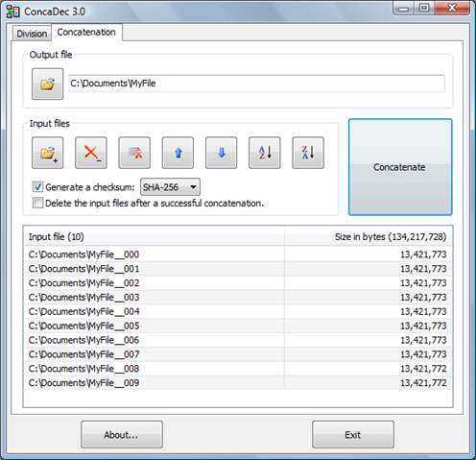This screenshot has height=460, width=476.
Task: Select row C:\Documents\MyFile__008
Action: (x=238, y=369)
